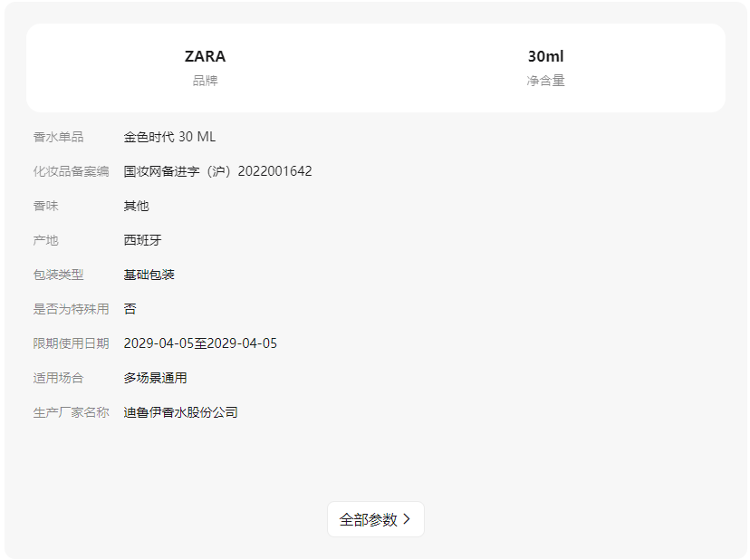
Task: Select the 30ml net content value
Action: (x=545, y=56)
